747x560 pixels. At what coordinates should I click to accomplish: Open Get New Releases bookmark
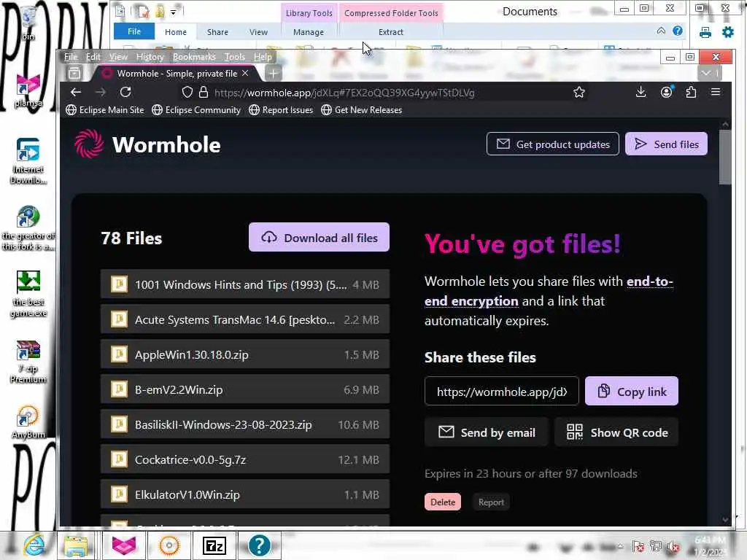362,110
